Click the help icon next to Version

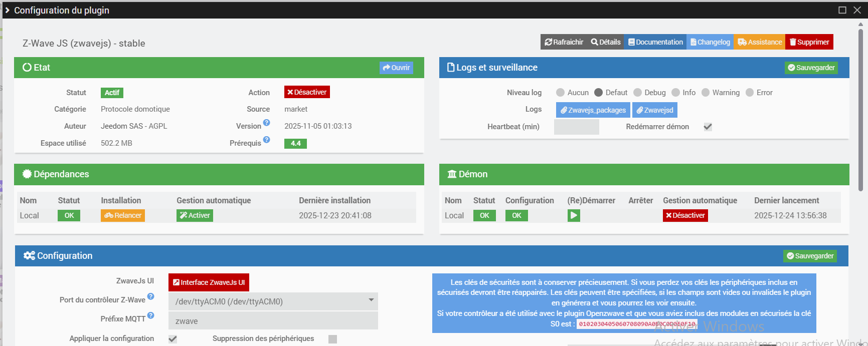[267, 123]
